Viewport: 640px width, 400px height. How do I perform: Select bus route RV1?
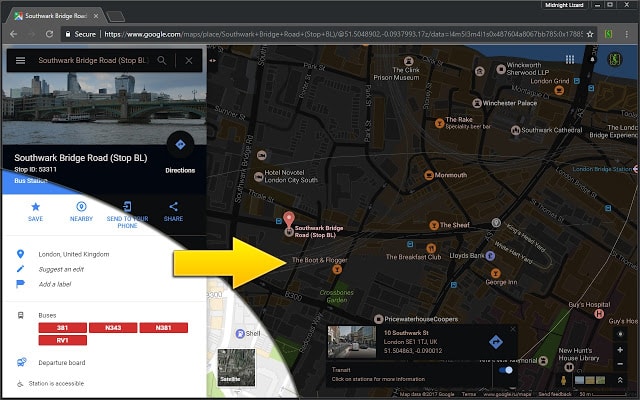(x=62, y=340)
